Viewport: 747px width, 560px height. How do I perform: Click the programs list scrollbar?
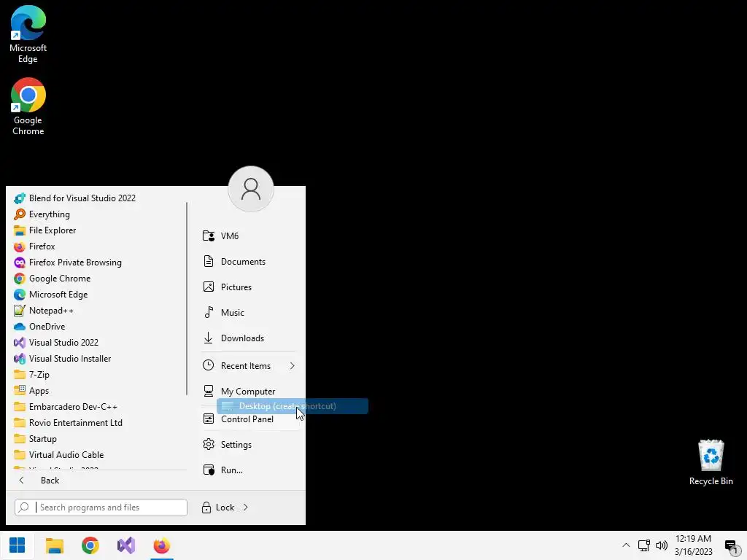coord(187,298)
